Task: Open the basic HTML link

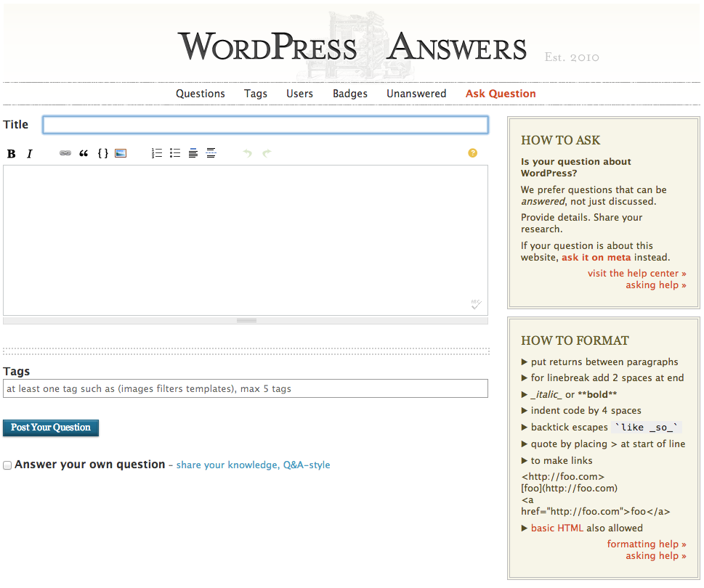Action: pos(557,528)
